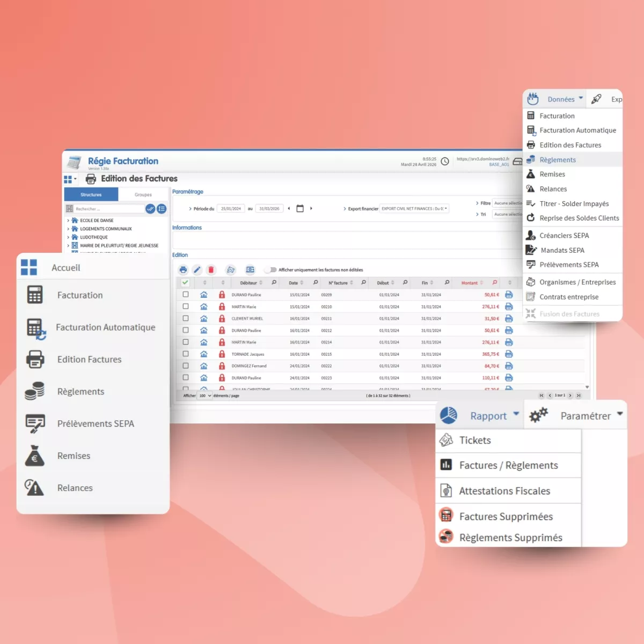Click Prélèvements SEPA in the left sidebar
Image resolution: width=644 pixels, height=644 pixels.
96,424
